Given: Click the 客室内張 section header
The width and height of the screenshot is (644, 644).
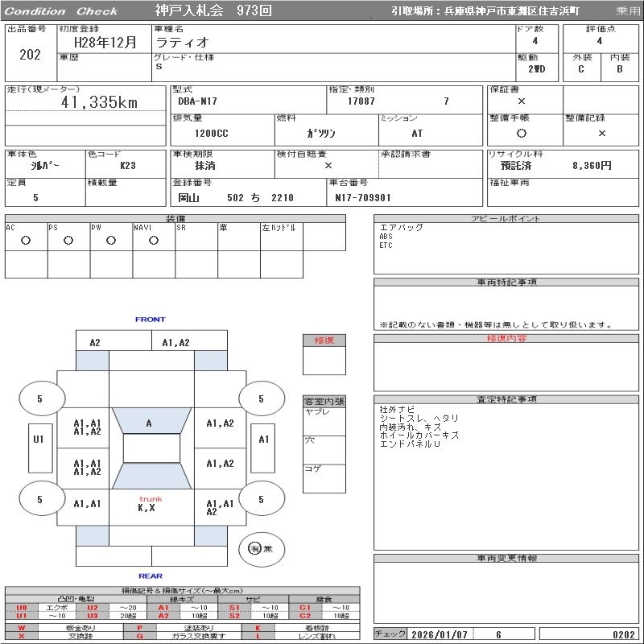Looking at the screenshot, I should (x=324, y=401).
